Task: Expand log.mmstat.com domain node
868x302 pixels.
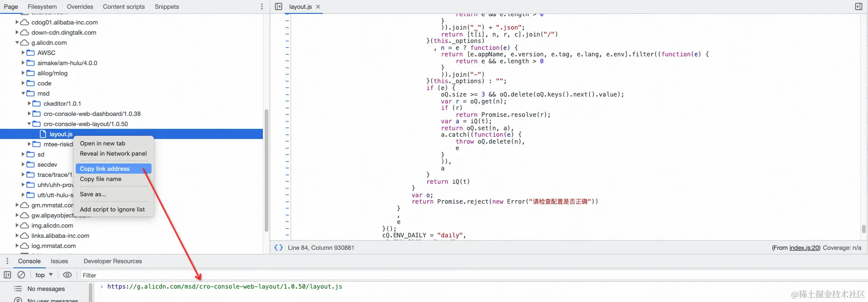Action: tap(17, 246)
